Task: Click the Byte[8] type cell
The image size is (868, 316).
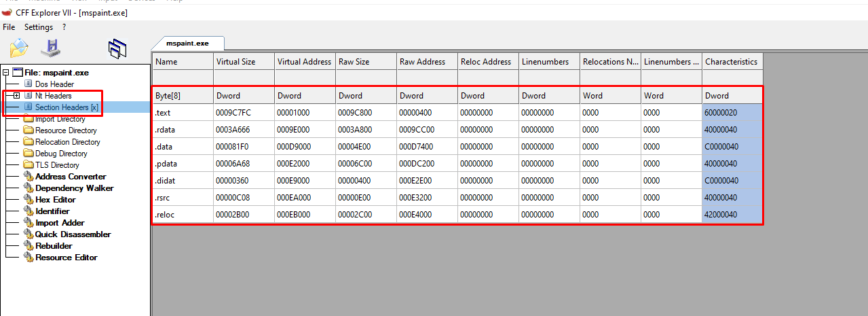Action: click(x=183, y=95)
